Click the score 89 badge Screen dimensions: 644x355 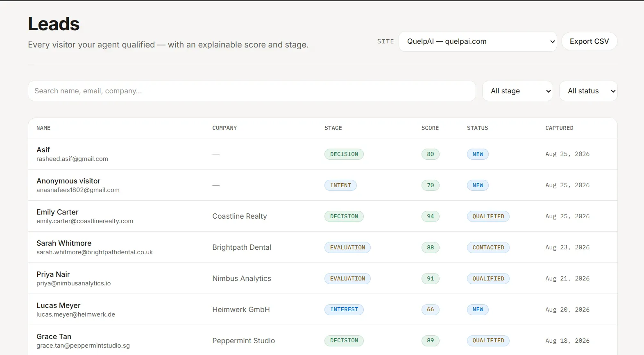coord(431,341)
